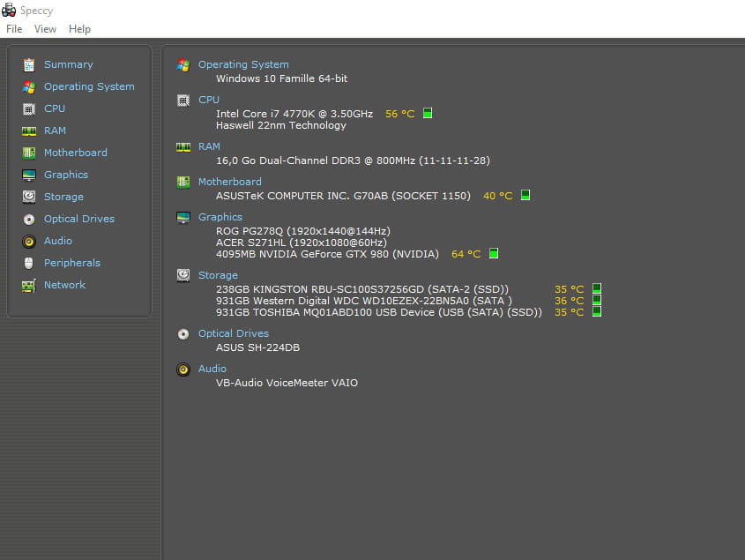Click the Peripherals mouse icon in sidebar
745x560 pixels.
29,263
